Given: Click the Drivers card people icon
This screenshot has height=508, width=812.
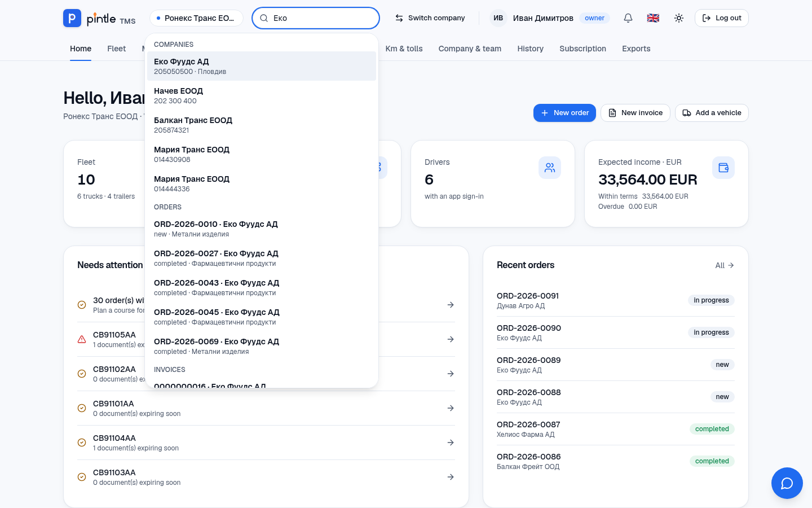Looking at the screenshot, I should pyautogui.click(x=550, y=168).
